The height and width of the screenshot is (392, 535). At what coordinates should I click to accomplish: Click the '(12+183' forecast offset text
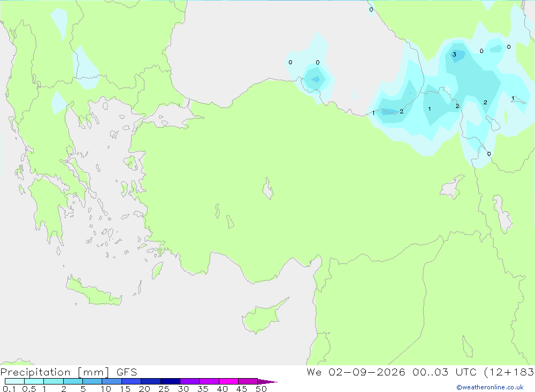(x=509, y=372)
